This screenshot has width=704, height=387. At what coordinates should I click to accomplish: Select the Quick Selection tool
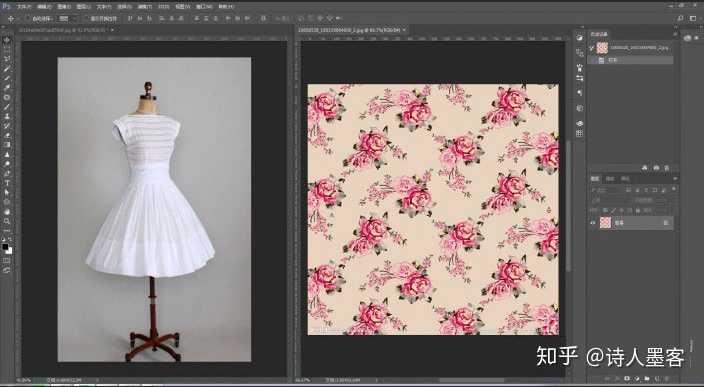[7, 69]
